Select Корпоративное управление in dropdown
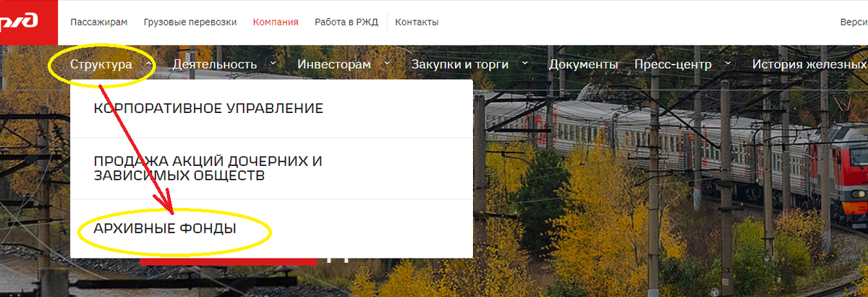The image size is (868, 297). [x=271, y=109]
